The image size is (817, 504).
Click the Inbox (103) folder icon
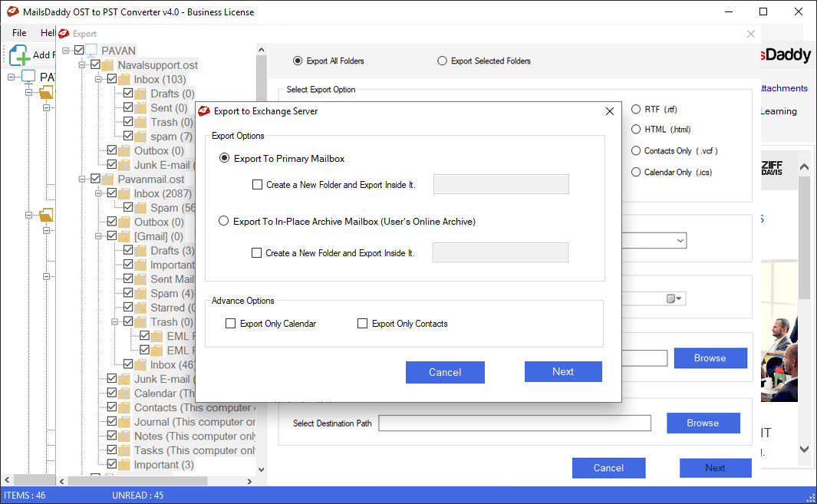tap(124, 79)
